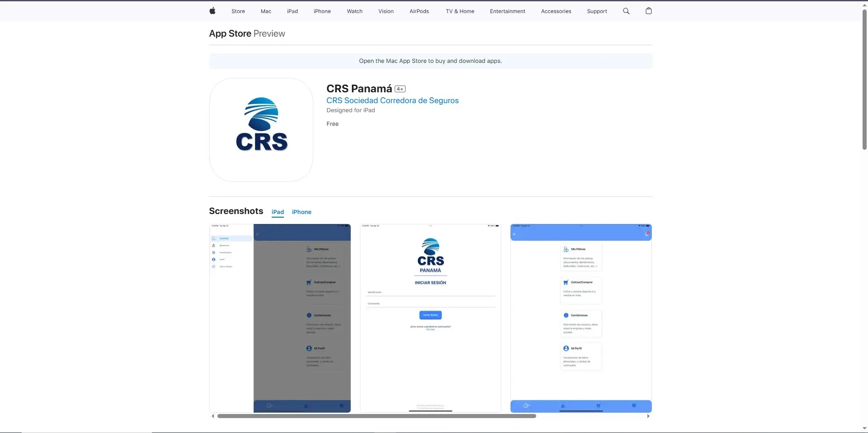Click the page vertical scrollbar thumb
Viewport: 868px width, 433px height.
point(864,79)
